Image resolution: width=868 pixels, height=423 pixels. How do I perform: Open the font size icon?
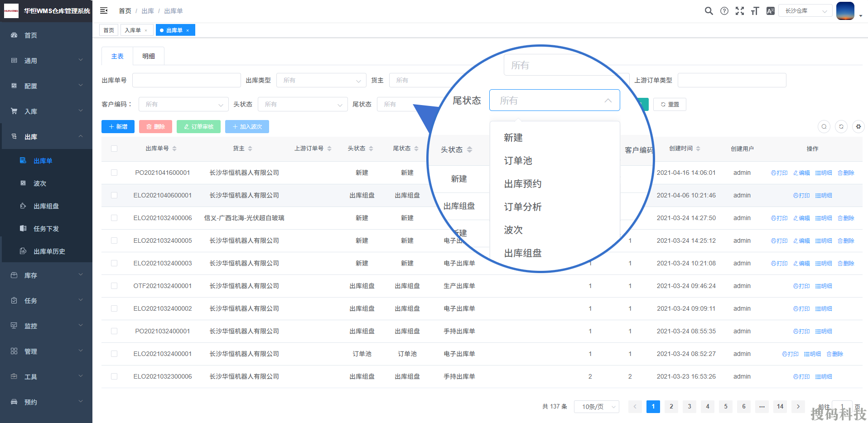(x=755, y=11)
